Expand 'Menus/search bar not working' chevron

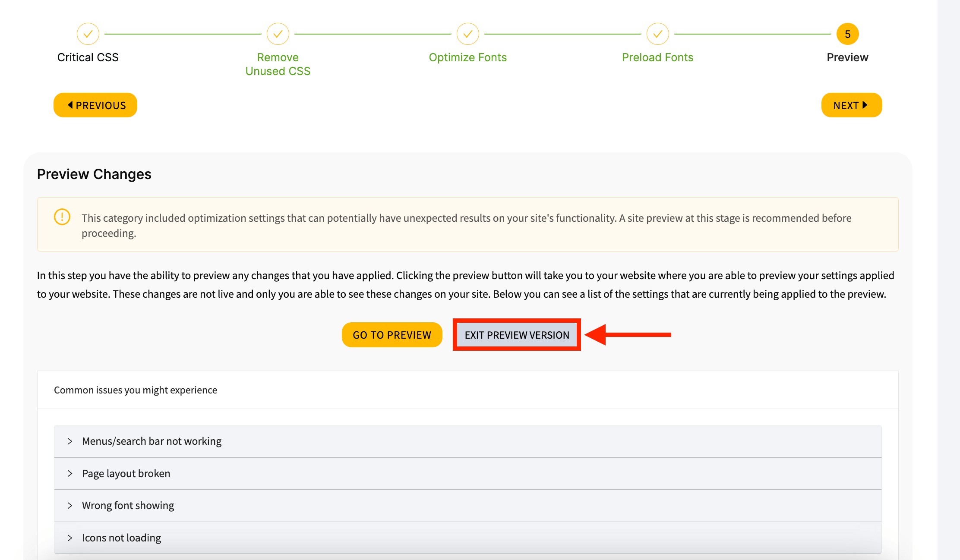(x=70, y=441)
